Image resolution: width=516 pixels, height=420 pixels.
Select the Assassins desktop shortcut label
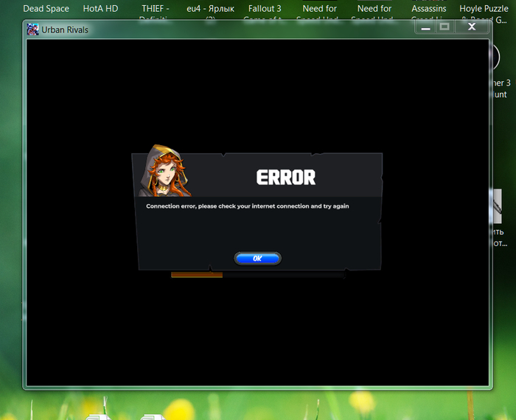point(429,12)
